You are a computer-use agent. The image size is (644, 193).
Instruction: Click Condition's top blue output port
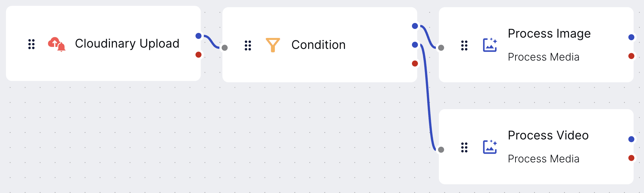(x=415, y=26)
